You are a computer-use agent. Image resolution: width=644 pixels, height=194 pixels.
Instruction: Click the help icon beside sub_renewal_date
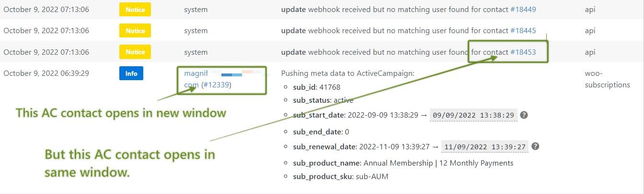(x=535, y=146)
